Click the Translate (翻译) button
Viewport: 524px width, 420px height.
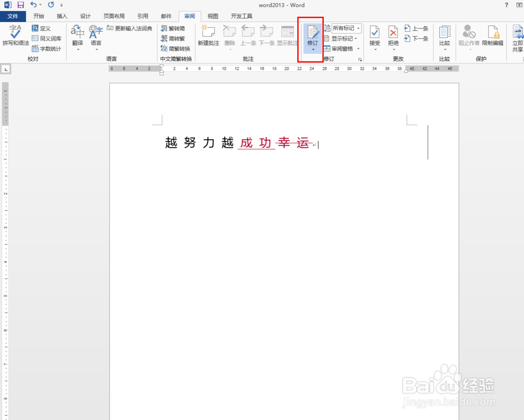[x=78, y=37]
